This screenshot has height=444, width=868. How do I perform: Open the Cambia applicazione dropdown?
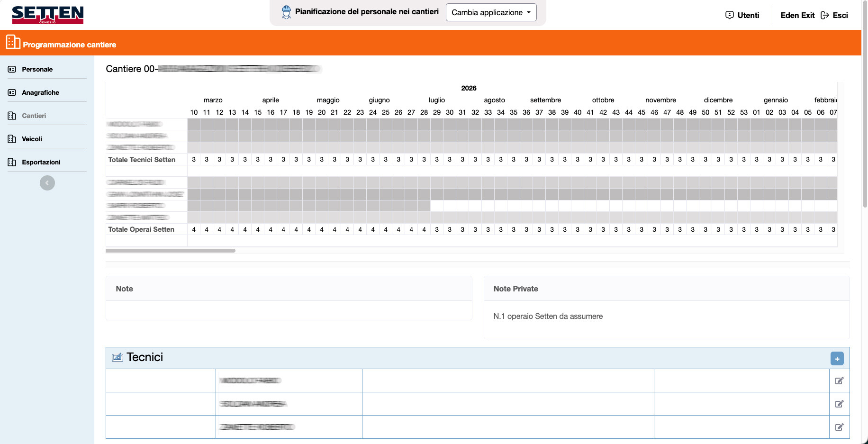coord(491,12)
